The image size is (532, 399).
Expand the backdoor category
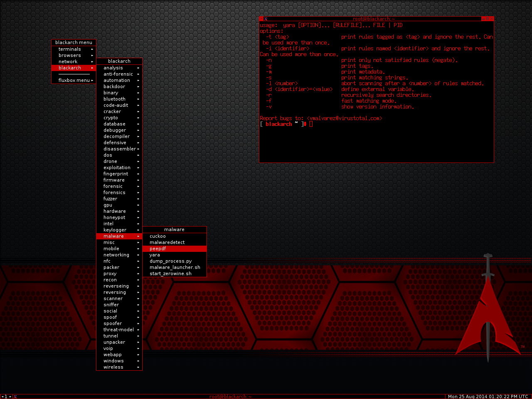tap(119, 86)
